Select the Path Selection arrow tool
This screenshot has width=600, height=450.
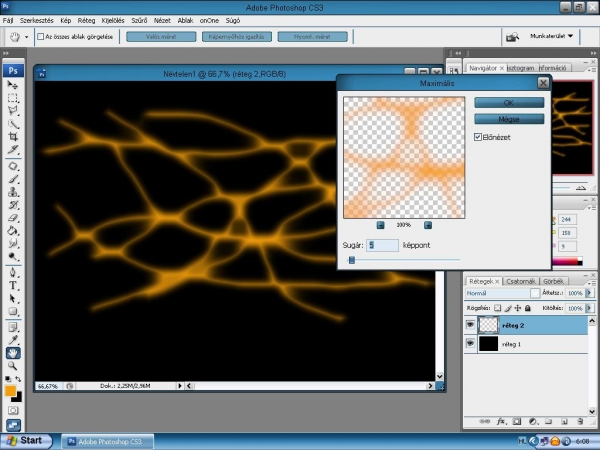(x=13, y=299)
